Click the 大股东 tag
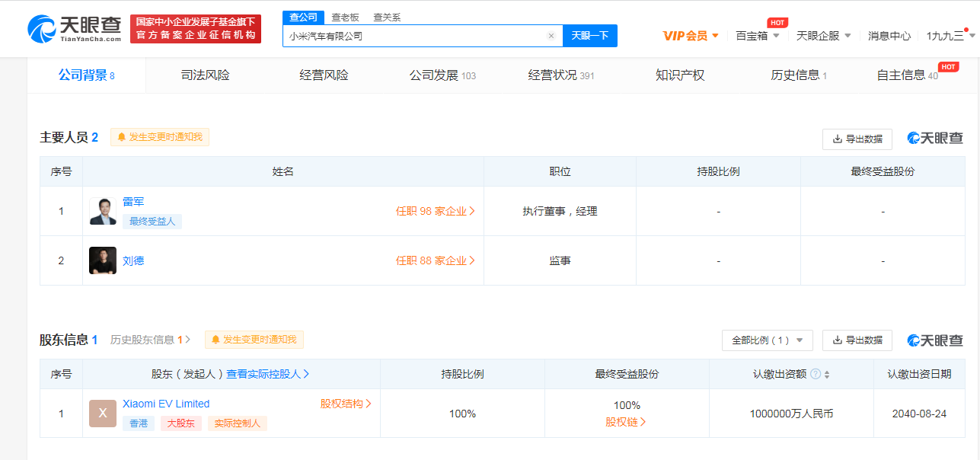The image size is (980, 460). (181, 423)
